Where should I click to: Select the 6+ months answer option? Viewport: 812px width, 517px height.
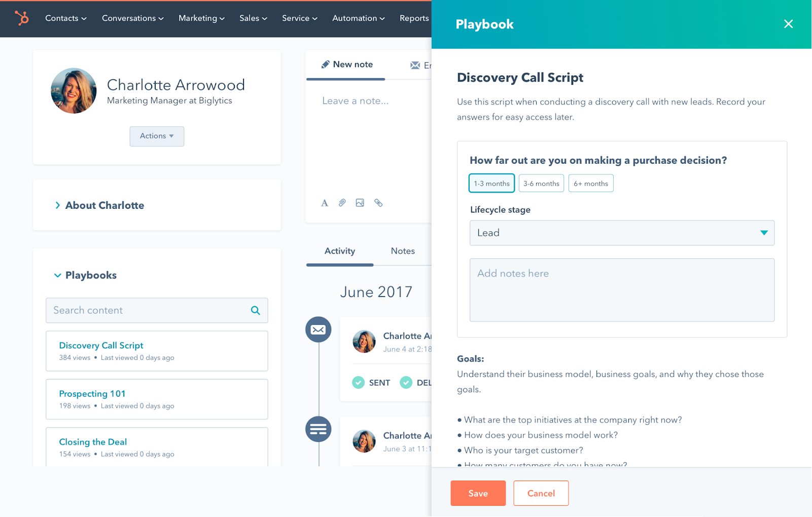[x=591, y=183]
